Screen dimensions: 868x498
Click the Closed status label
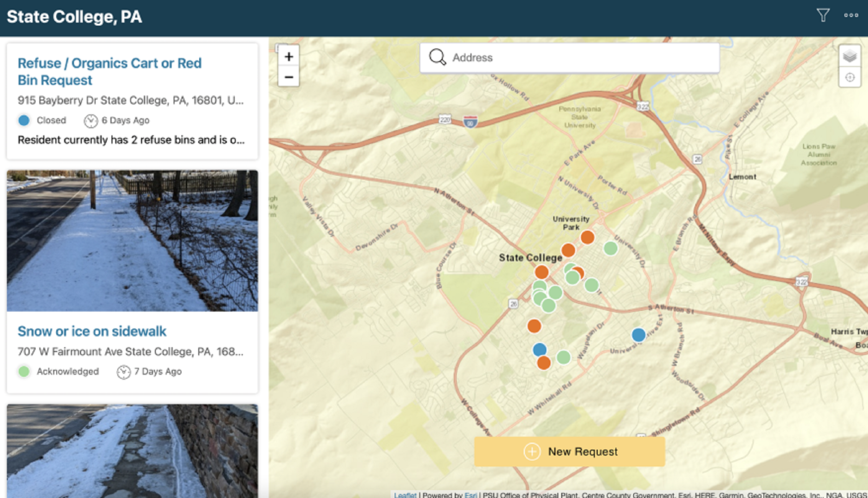tap(51, 120)
